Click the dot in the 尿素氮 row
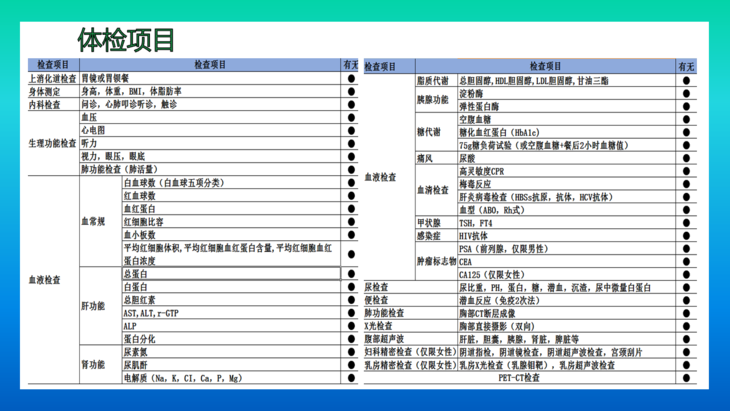Screen dimensions: 730x411 [351, 352]
